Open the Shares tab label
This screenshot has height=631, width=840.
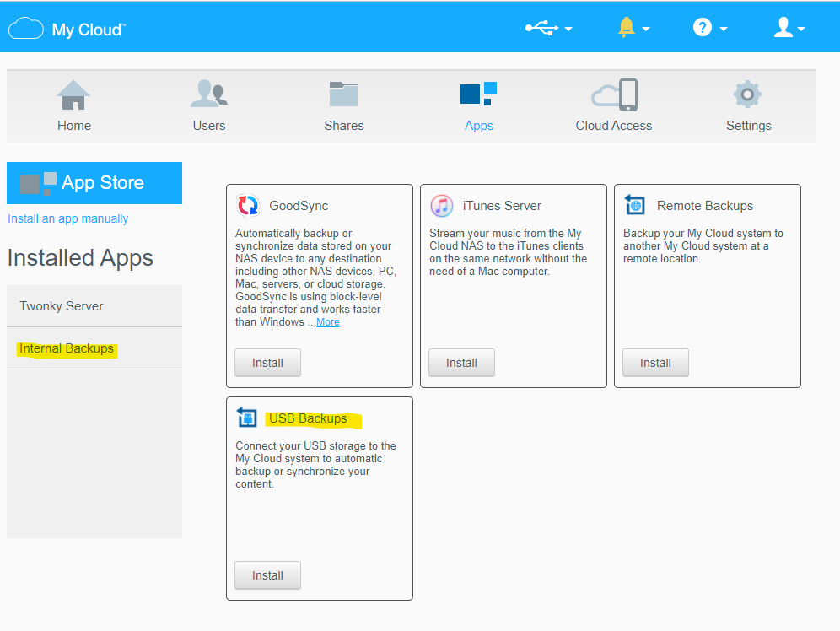coord(344,126)
